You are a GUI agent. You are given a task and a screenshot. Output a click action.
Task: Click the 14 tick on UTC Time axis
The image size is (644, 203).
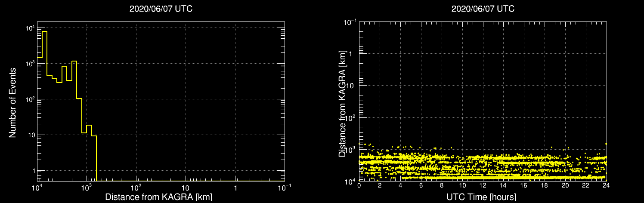pos(503,185)
